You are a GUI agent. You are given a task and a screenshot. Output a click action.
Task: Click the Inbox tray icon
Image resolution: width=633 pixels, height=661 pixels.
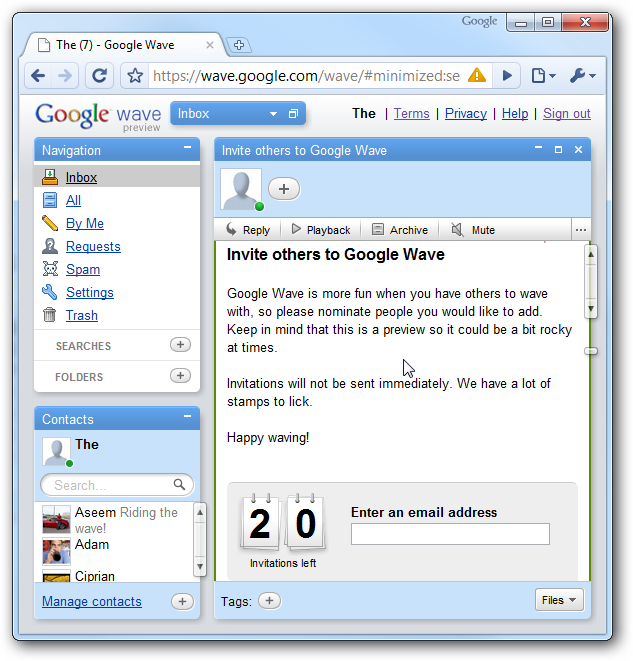50,177
